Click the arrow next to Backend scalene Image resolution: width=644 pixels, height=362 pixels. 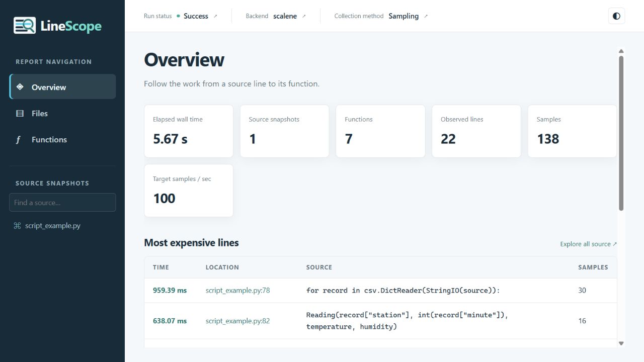(x=304, y=16)
